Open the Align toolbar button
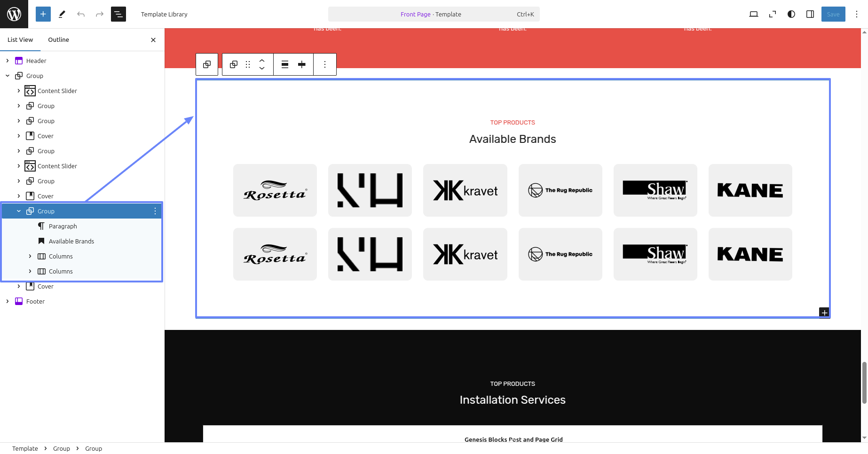Screen dimensions: 868x454 coord(285,64)
